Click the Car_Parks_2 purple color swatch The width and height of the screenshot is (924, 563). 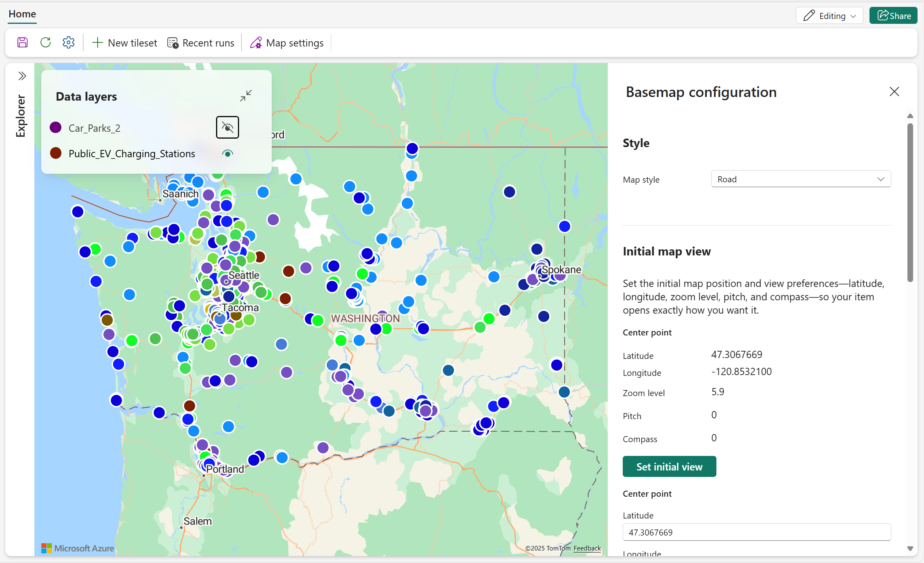coord(56,128)
